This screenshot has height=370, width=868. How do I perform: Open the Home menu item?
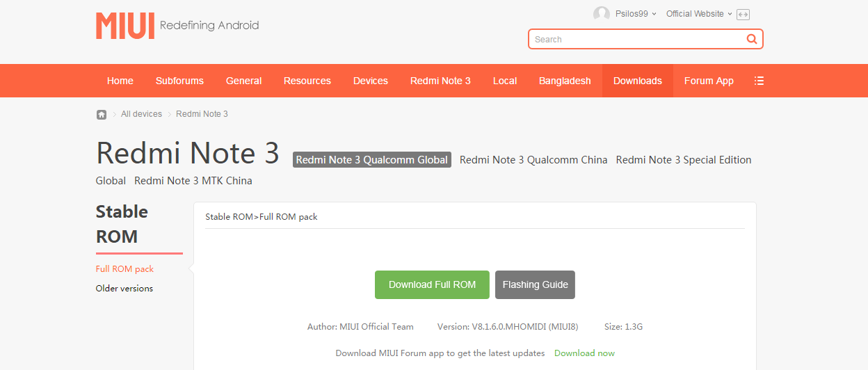pyautogui.click(x=120, y=81)
